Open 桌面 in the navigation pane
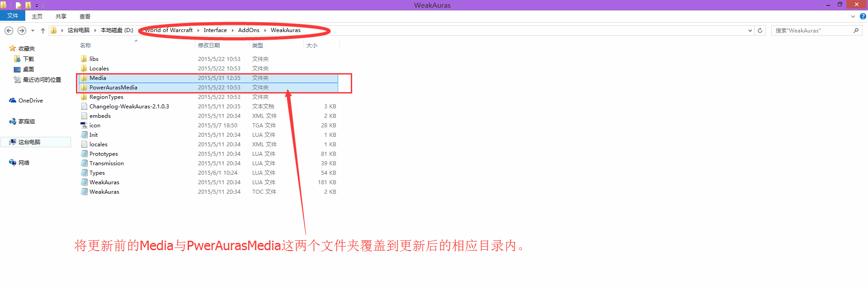Viewport: 868px width, 289px height. pyautogui.click(x=28, y=70)
